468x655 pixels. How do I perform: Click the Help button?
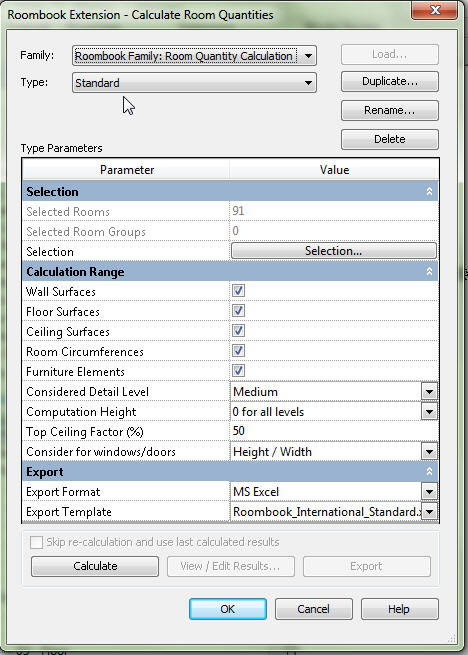coord(399,609)
